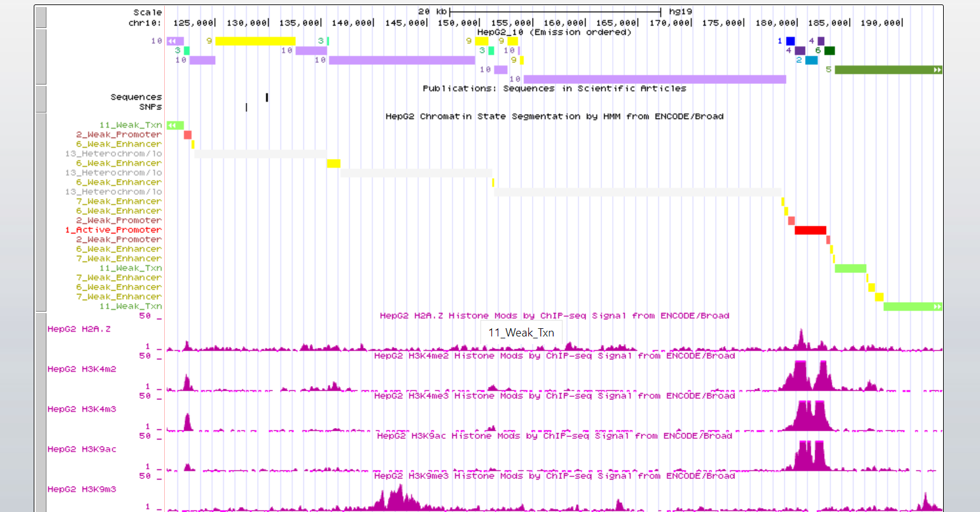Click the right arrow ending the bottom 11_Weak_Txn bar
This screenshot has width=980, height=512.
938,306
